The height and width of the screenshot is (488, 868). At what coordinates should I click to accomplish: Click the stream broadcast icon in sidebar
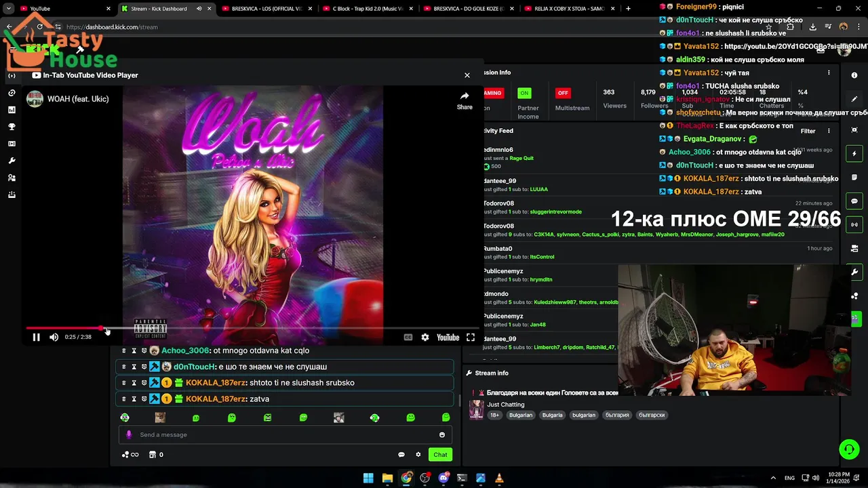click(x=12, y=75)
